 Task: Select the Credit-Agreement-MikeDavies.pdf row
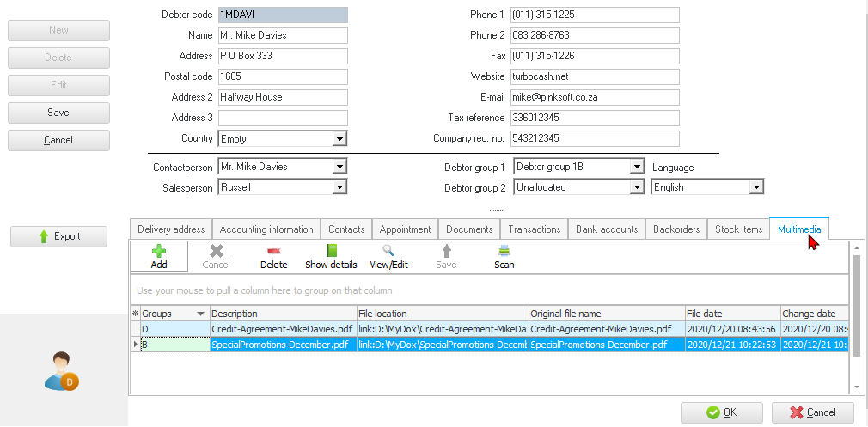(x=283, y=329)
